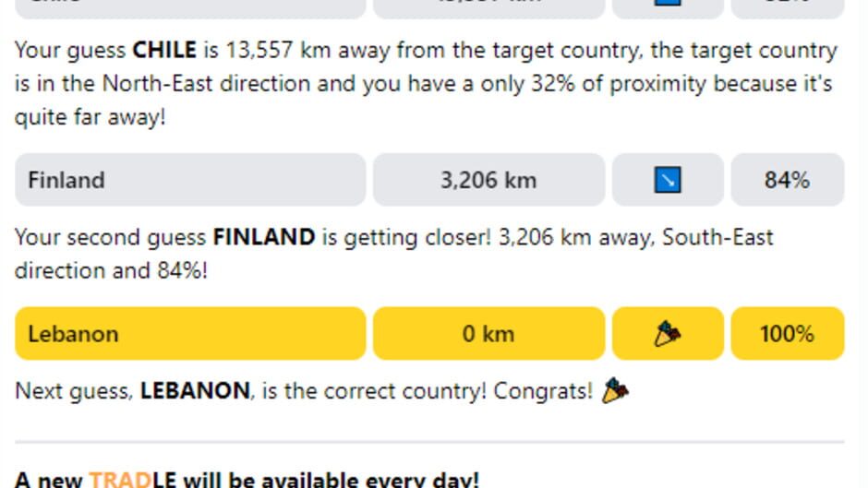Click the "direction and 84%!" text line
This screenshot has width=868, height=488.
111,270
